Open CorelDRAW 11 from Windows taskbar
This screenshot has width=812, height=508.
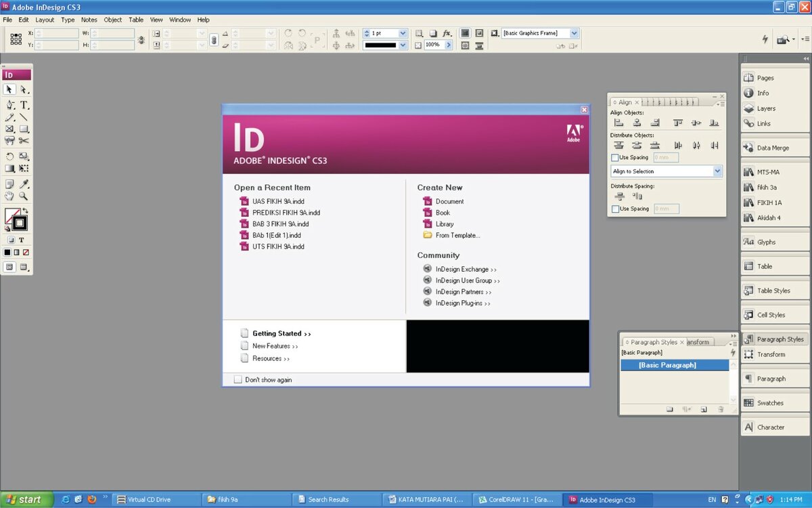pyautogui.click(x=516, y=499)
